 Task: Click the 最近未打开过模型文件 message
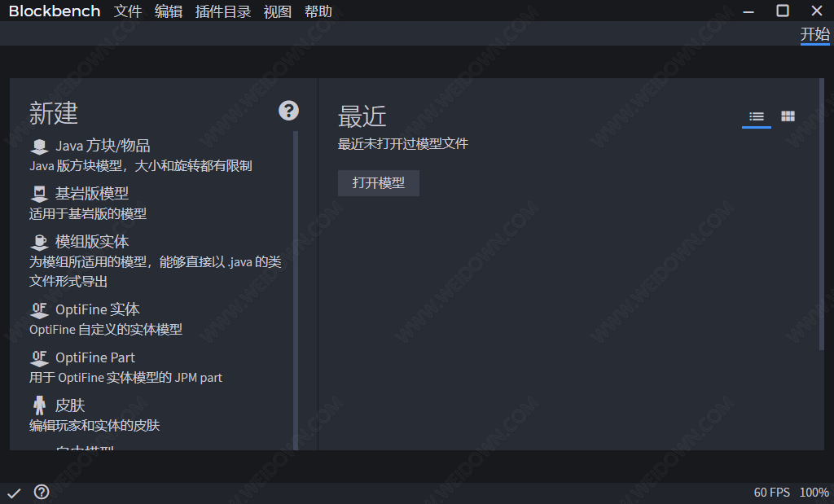tap(402, 144)
